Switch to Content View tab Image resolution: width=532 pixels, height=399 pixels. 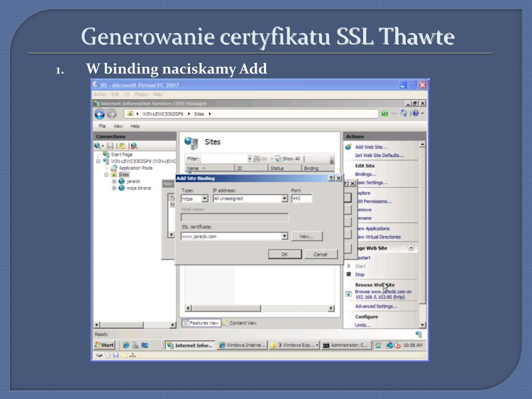[240, 323]
